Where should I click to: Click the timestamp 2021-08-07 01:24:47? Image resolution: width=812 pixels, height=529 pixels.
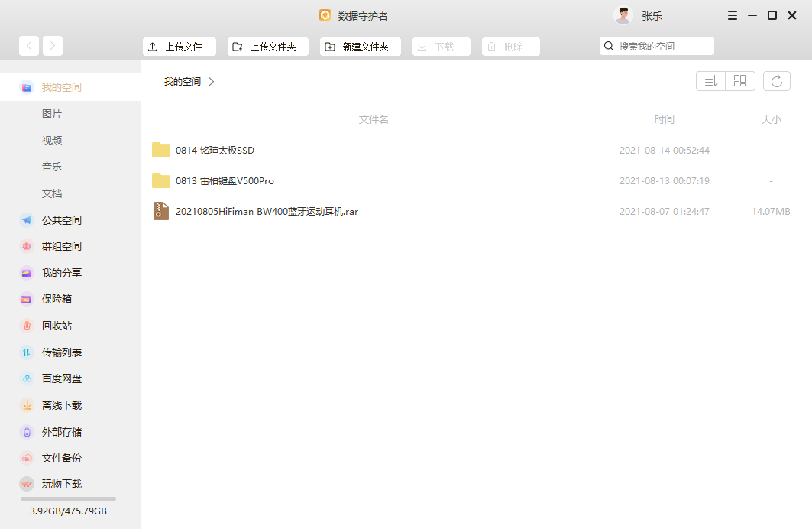coord(665,212)
